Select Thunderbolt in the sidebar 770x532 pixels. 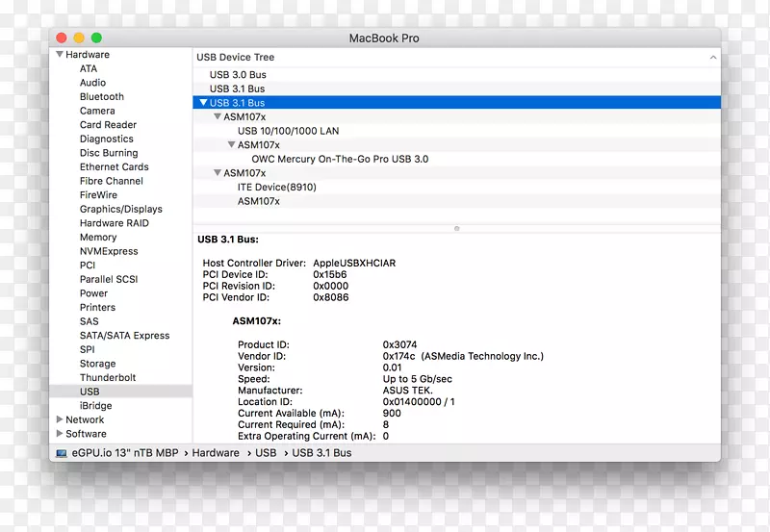pos(108,378)
